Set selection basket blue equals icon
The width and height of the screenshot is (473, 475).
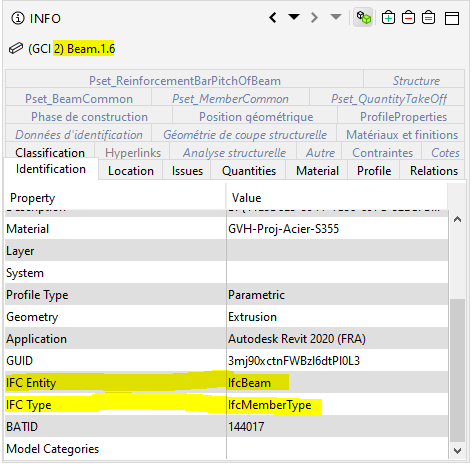click(428, 18)
